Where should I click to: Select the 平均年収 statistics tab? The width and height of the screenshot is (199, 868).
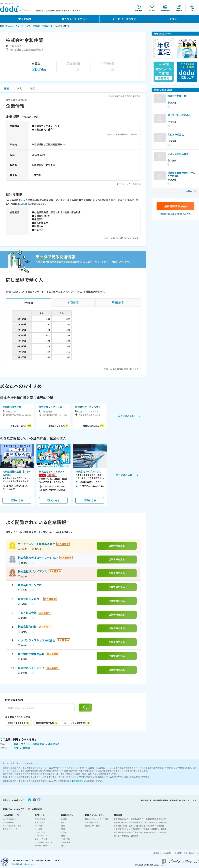pos(28,303)
